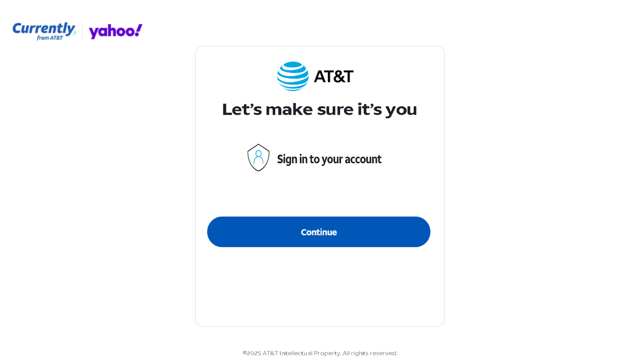Click the divider between Currently and Yahoo logos
Image resolution: width=644 pixels, height=361 pixels.
(x=83, y=31)
